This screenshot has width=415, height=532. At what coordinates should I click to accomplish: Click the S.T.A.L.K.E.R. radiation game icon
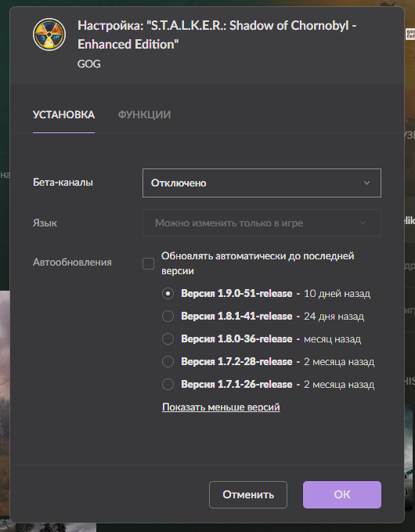click(x=49, y=34)
